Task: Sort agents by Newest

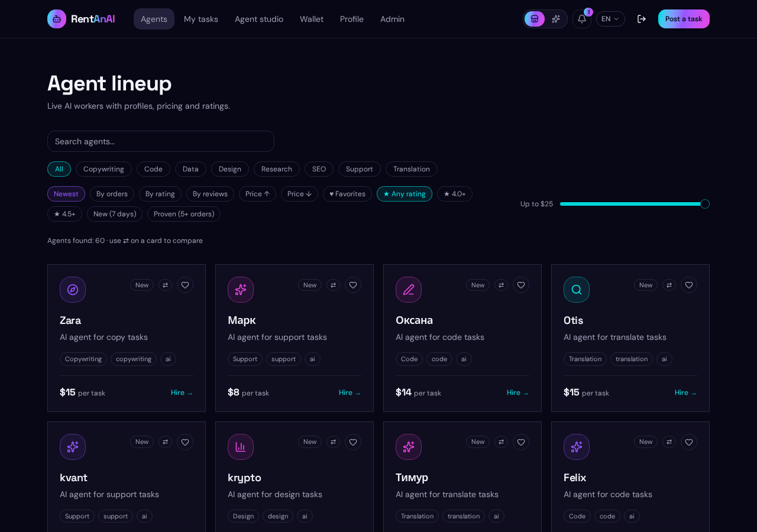Action: pos(66,194)
